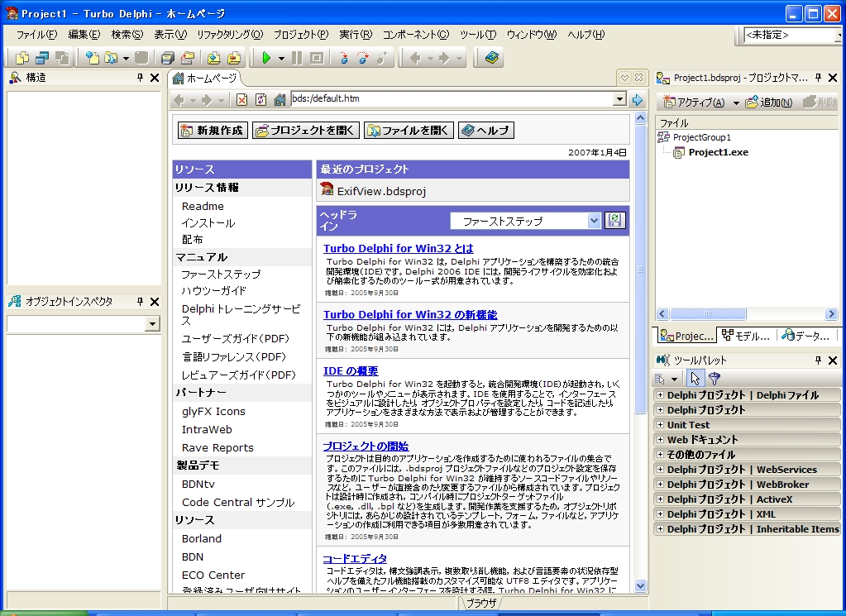Open the Turbo Delphi for Win32 とは link
The width and height of the screenshot is (846, 616).
(399, 248)
